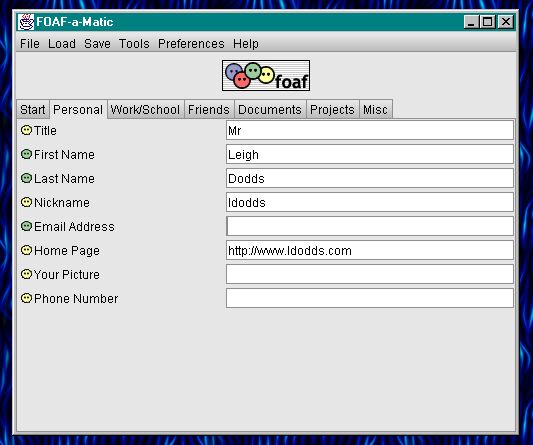Click the yellow face icon beside Your Picture

pyautogui.click(x=26, y=274)
